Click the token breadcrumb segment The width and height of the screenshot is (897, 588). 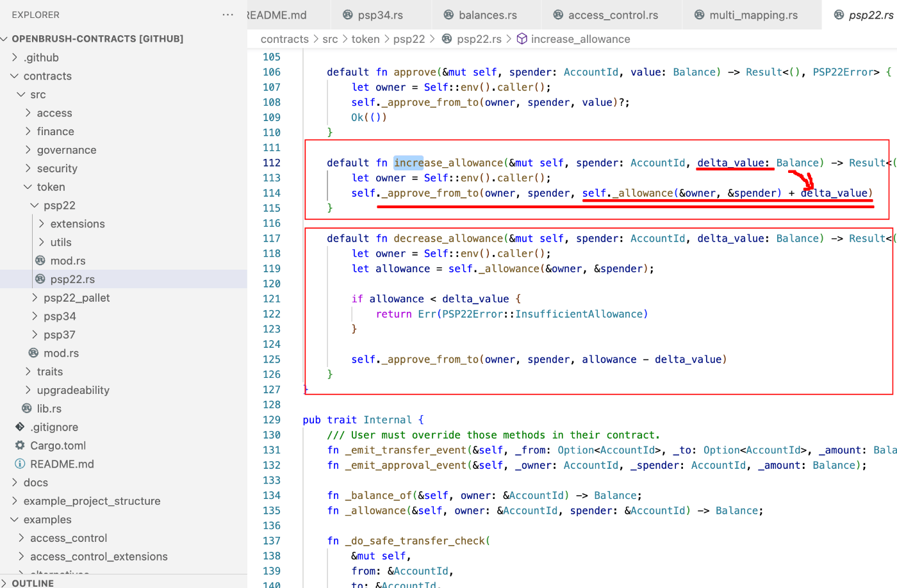[365, 39]
